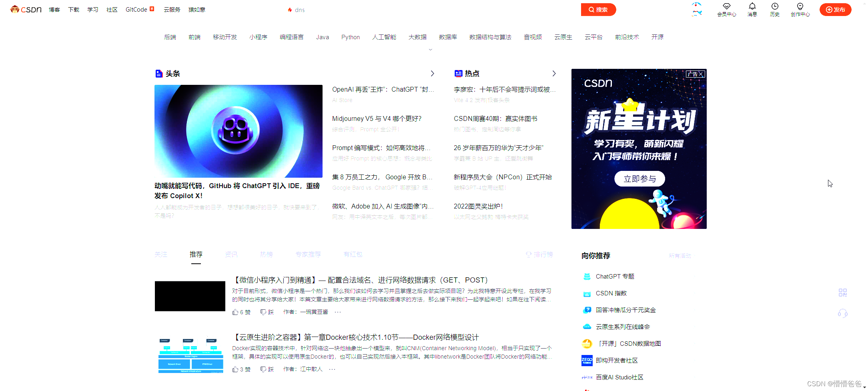Like the Docker网络模型 article

coord(241,369)
